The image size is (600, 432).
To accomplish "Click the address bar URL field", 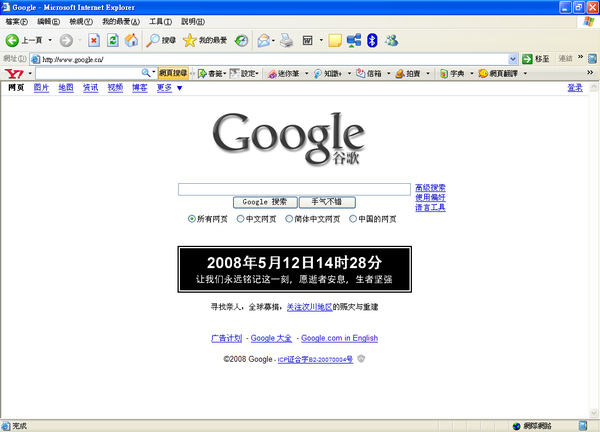I will tap(274, 59).
